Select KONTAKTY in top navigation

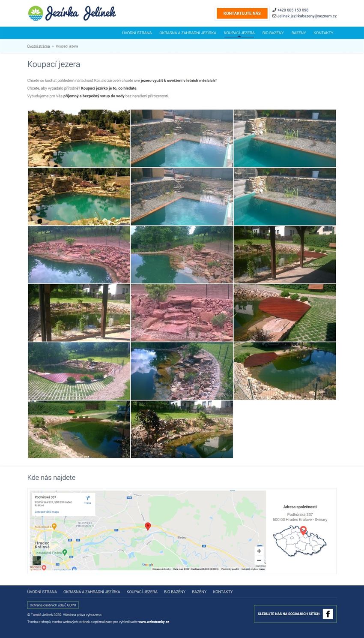point(323,33)
